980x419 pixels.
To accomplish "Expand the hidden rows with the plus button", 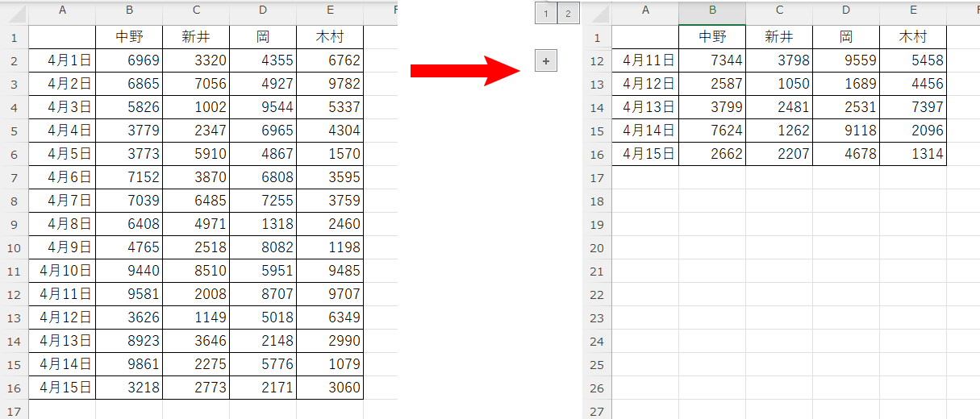I will point(546,60).
